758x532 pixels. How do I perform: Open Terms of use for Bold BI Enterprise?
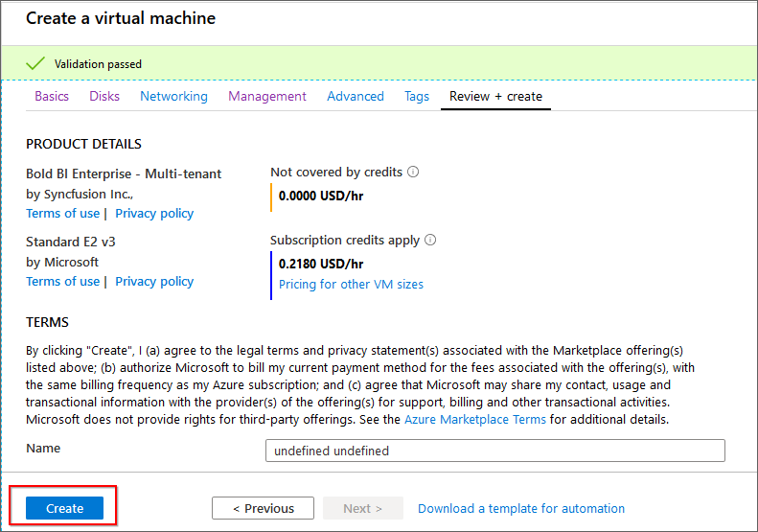63,214
